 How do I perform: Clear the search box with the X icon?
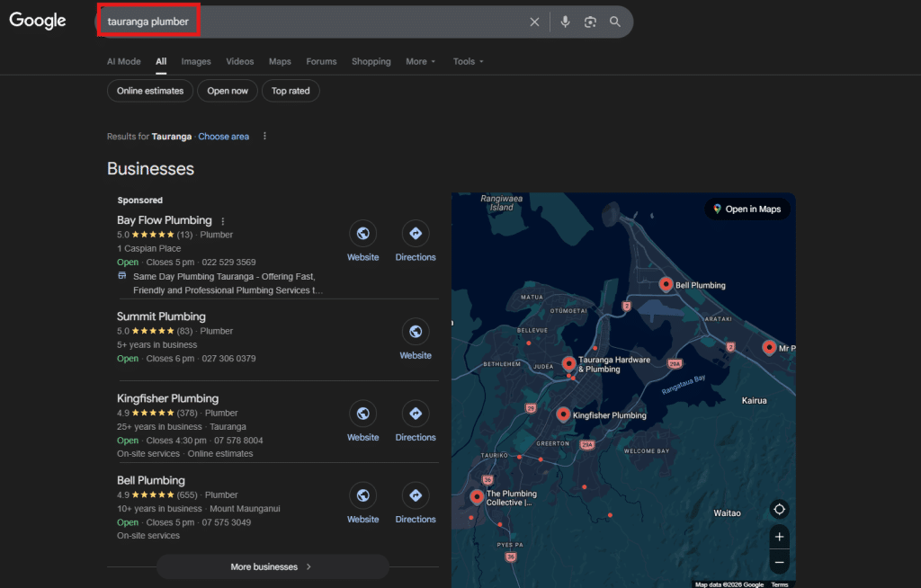pyautogui.click(x=534, y=22)
